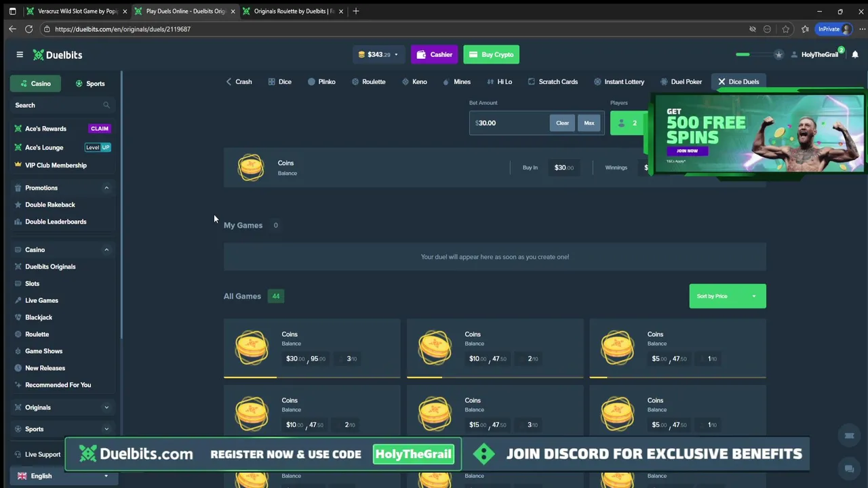Open Roulette in sidebar

37,334
